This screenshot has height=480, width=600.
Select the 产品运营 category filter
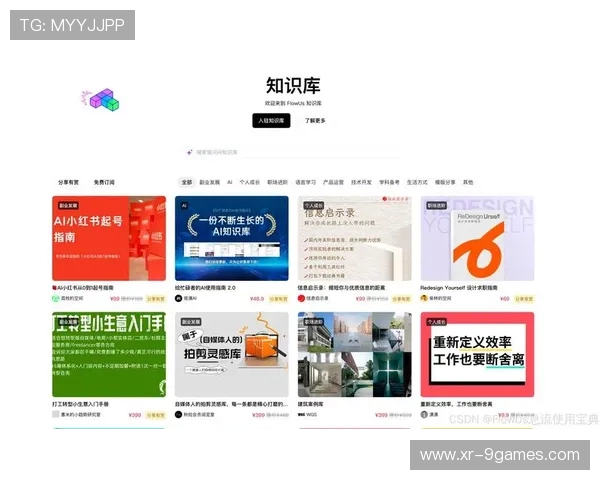coord(333,182)
